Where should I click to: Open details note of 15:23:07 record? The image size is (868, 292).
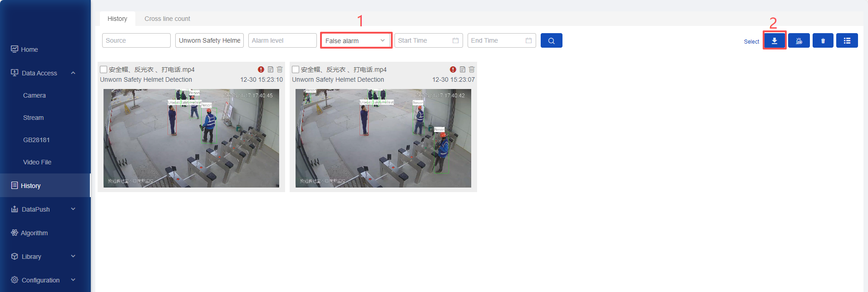pos(462,69)
